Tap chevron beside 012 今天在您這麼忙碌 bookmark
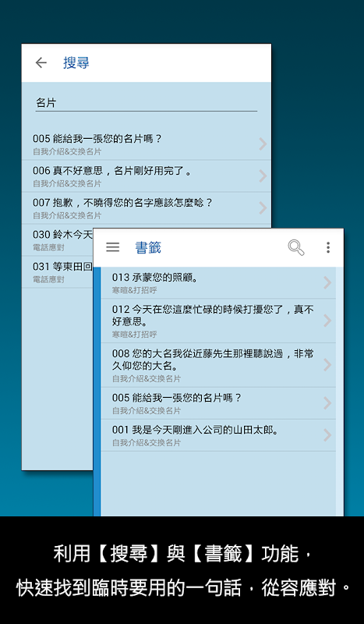The height and width of the screenshot is (624, 364). (327, 321)
